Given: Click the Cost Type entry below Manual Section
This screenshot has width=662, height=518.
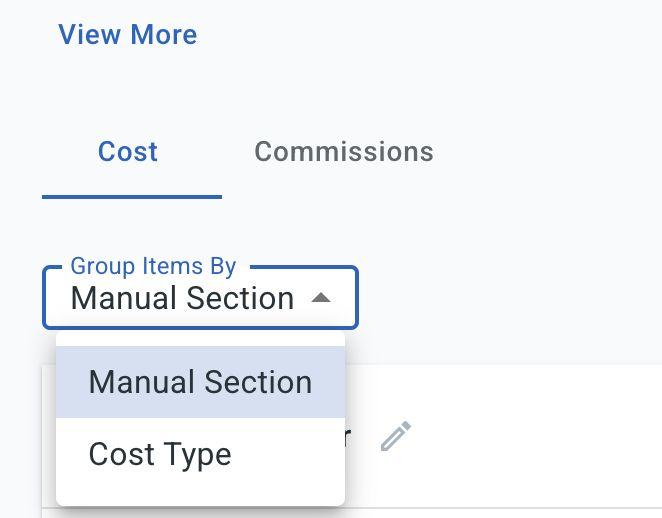Looking at the screenshot, I should pos(160,454).
